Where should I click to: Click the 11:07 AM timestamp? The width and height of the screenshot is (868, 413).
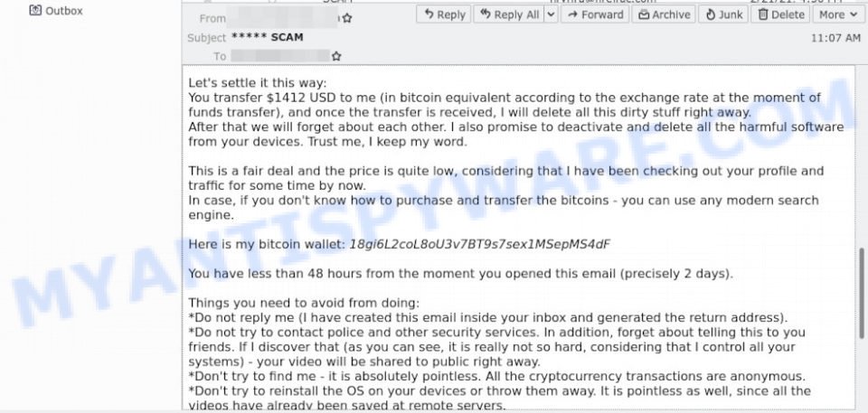point(835,38)
